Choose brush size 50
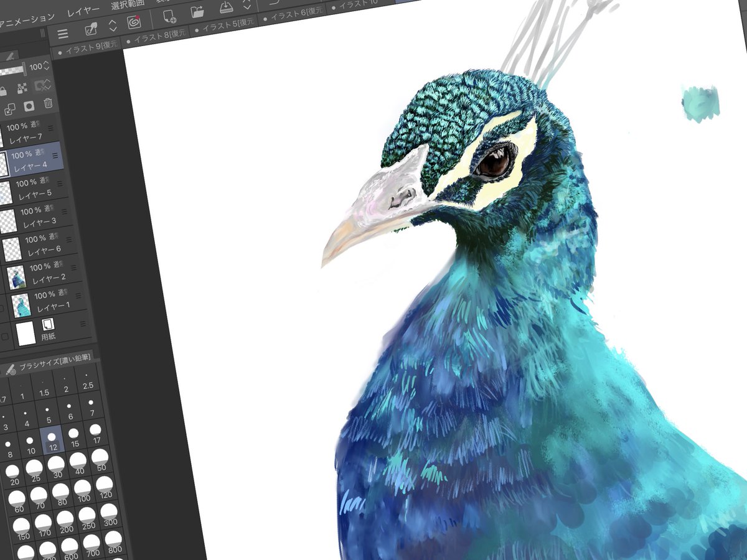Image resolution: width=747 pixels, height=560 pixels. pyautogui.click(x=100, y=460)
